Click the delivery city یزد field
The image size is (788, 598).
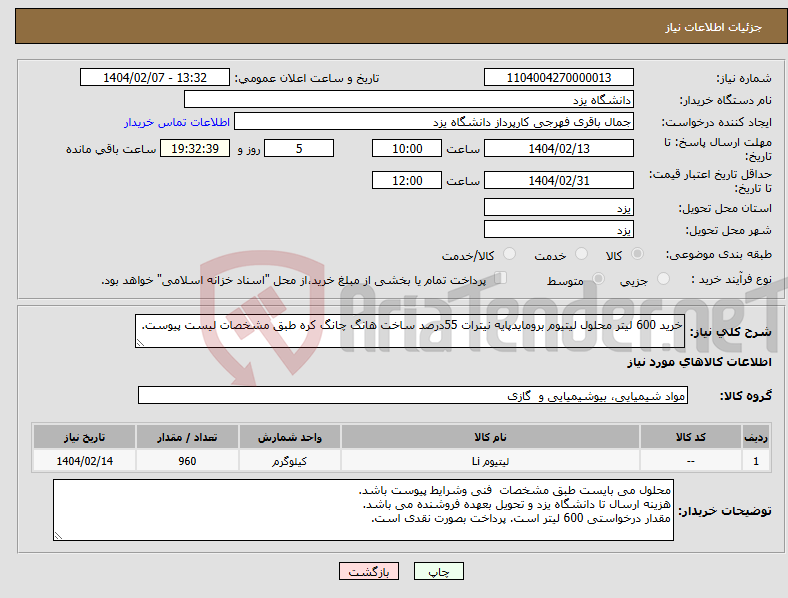pos(558,229)
